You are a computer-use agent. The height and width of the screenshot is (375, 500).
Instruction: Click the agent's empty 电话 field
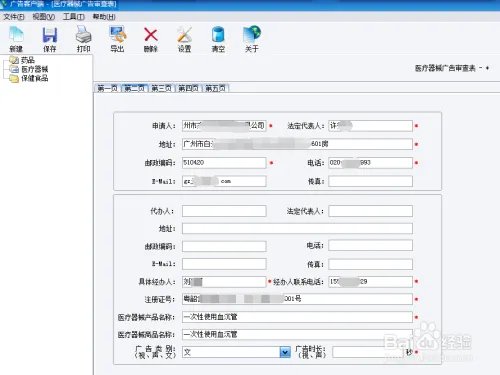point(370,245)
